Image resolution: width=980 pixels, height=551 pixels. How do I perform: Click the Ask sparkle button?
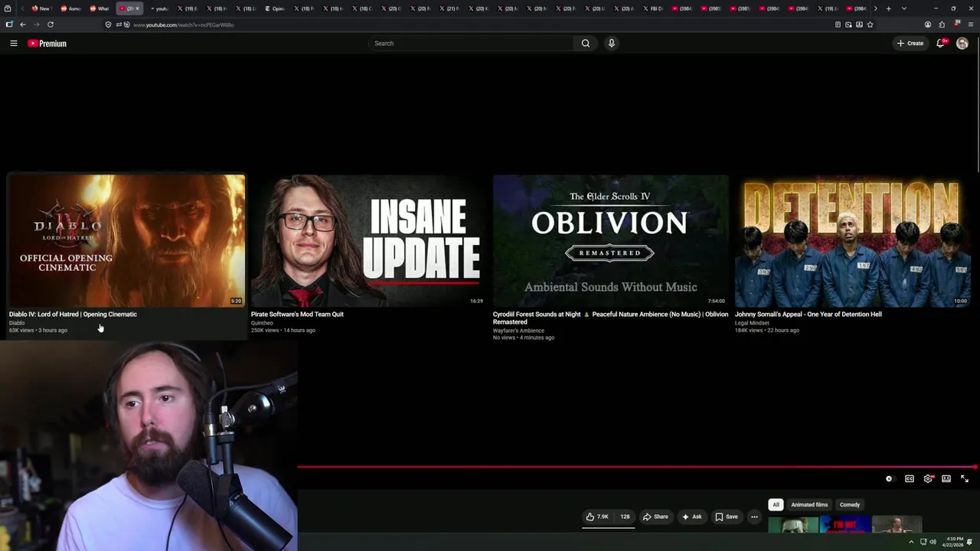(x=691, y=517)
